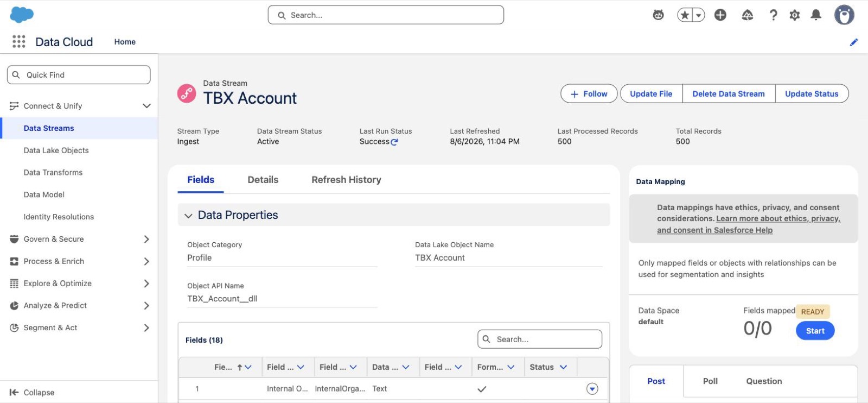Click Delete Data Stream button

(729, 94)
